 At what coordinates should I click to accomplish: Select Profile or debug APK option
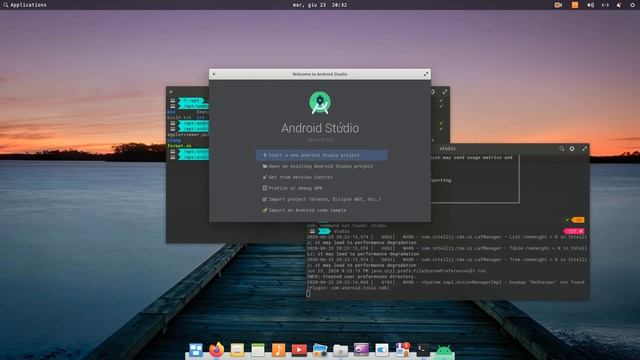(x=292, y=188)
